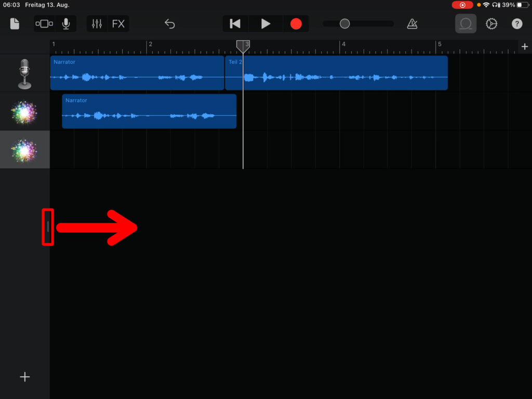The height and width of the screenshot is (399, 532).
Task: Select the "Teil 2" audio region
Action: (x=336, y=73)
